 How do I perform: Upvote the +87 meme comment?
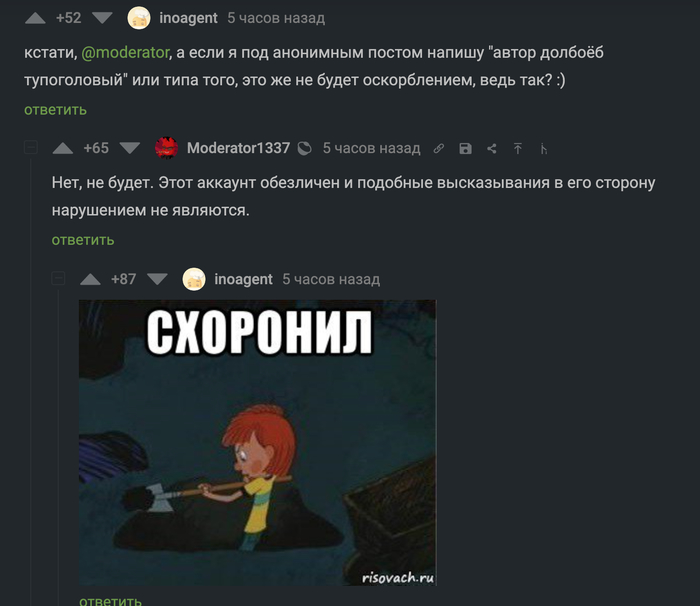[x=90, y=280]
